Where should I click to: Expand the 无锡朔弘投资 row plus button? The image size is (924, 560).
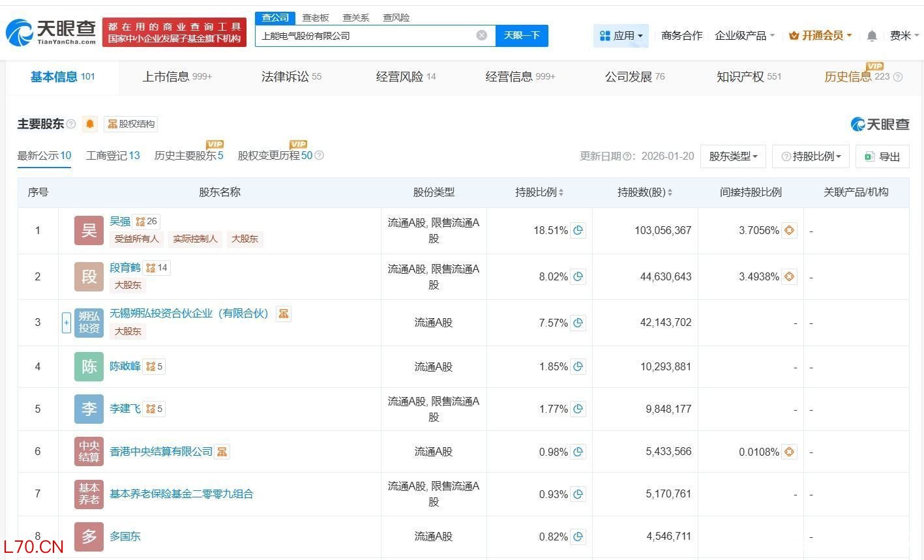pyautogui.click(x=66, y=323)
